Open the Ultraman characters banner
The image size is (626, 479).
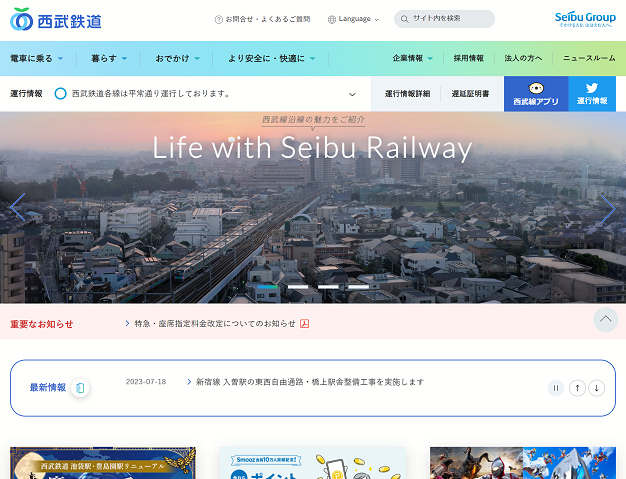(523, 463)
